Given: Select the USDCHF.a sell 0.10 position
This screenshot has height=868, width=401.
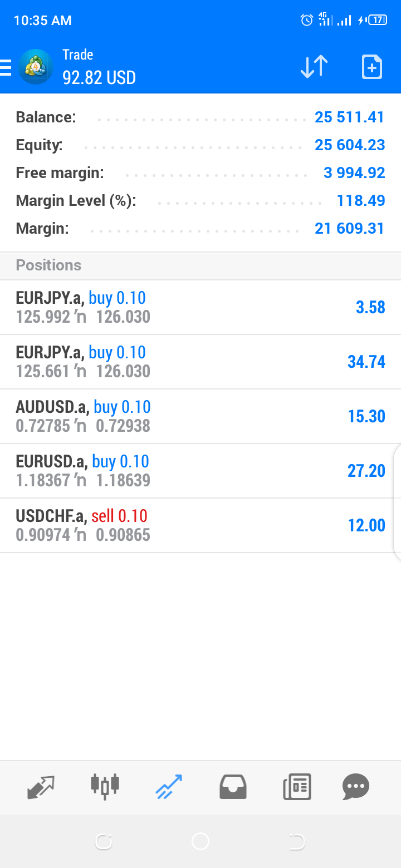Looking at the screenshot, I should click(x=200, y=525).
